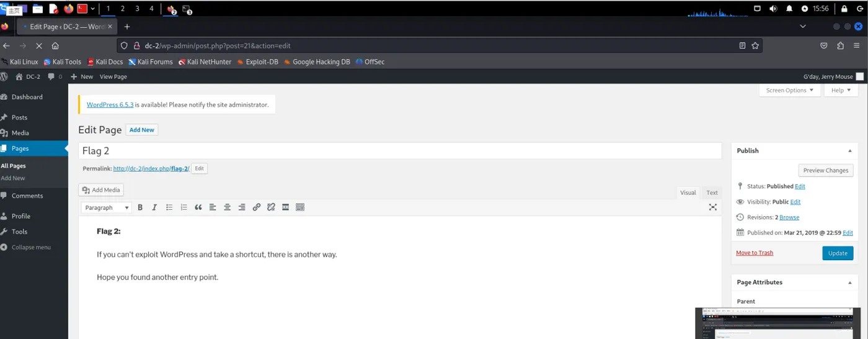Open Firefox from the top panel
868x339 pixels.
coord(68,9)
